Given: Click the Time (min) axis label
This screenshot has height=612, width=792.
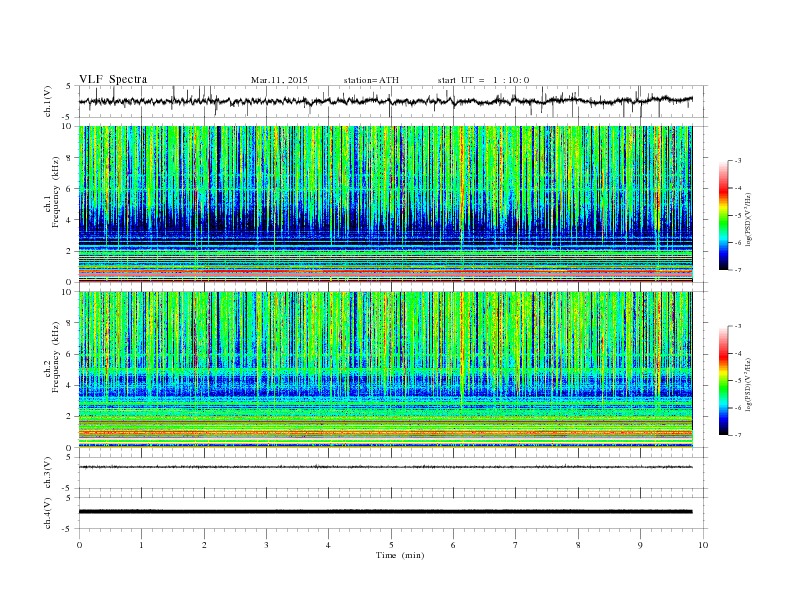Looking at the screenshot, I should pos(400,555).
